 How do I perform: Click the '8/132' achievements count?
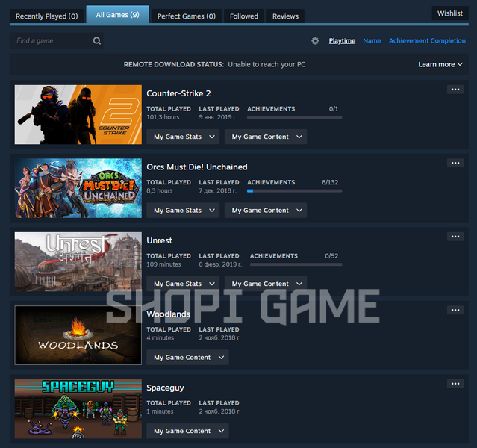(x=330, y=182)
